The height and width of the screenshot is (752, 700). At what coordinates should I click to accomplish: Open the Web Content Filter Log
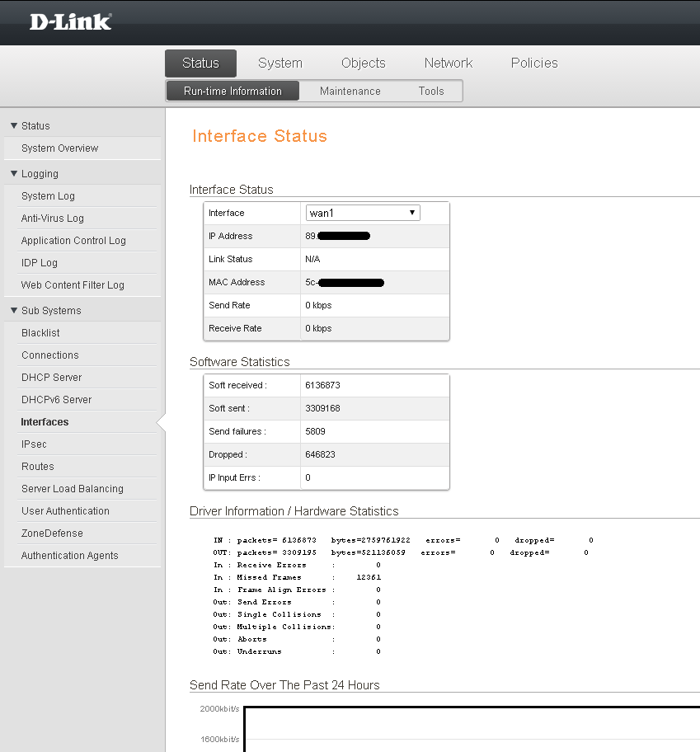(73, 285)
